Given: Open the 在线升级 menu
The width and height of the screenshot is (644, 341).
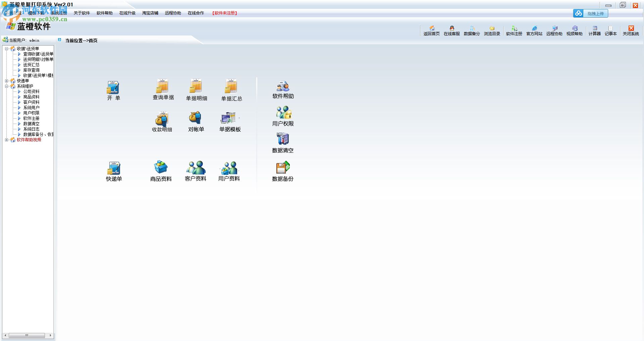Looking at the screenshot, I should (x=127, y=13).
